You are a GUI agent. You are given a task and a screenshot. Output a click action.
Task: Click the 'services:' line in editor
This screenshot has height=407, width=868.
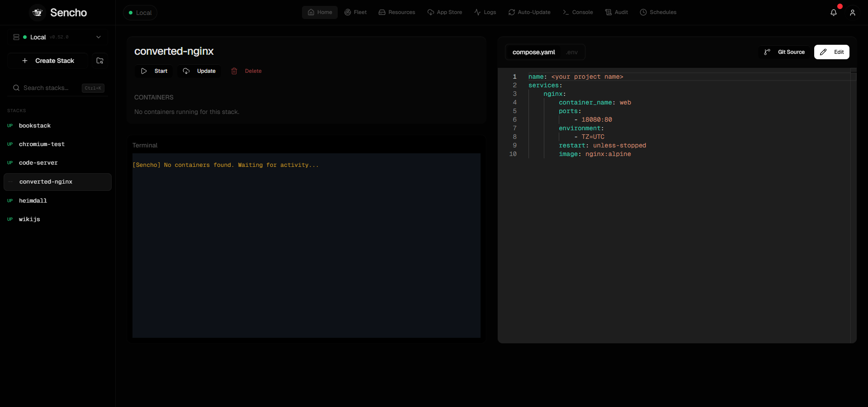pyautogui.click(x=545, y=85)
